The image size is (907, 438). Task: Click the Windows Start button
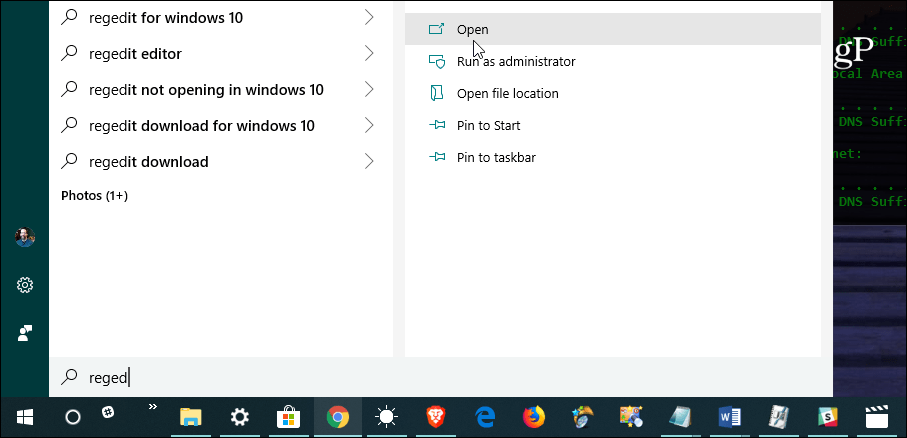pyautogui.click(x=25, y=417)
